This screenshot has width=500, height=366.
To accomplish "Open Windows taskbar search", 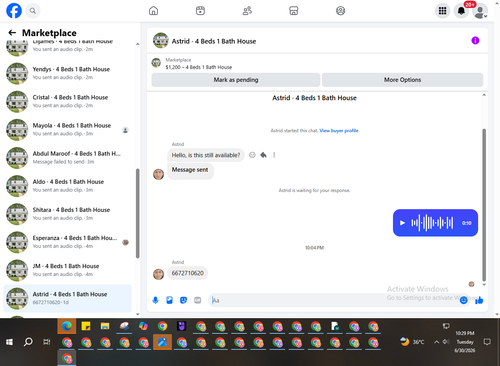I will pyautogui.click(x=28, y=342).
